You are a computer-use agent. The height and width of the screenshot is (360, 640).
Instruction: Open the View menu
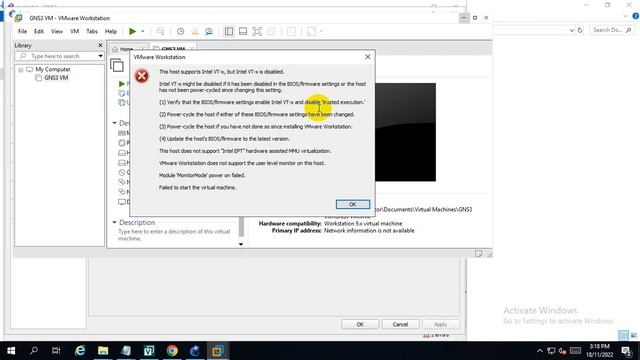[57, 31]
